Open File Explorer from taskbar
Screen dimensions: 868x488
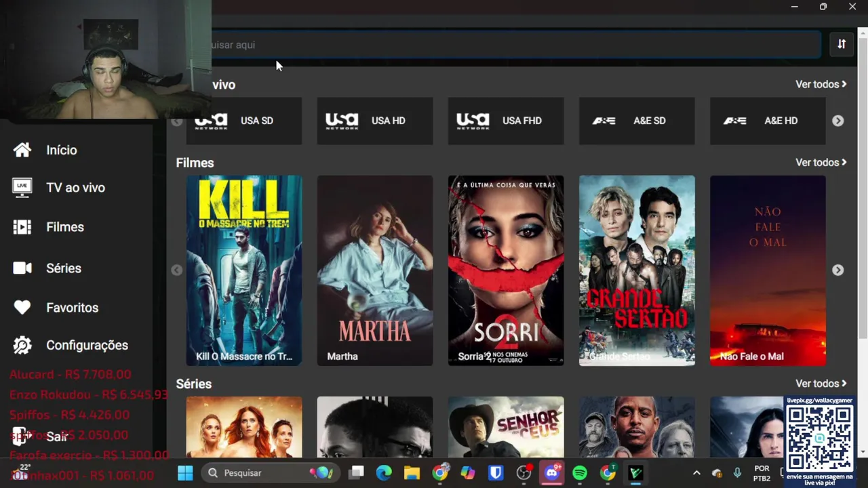point(412,473)
